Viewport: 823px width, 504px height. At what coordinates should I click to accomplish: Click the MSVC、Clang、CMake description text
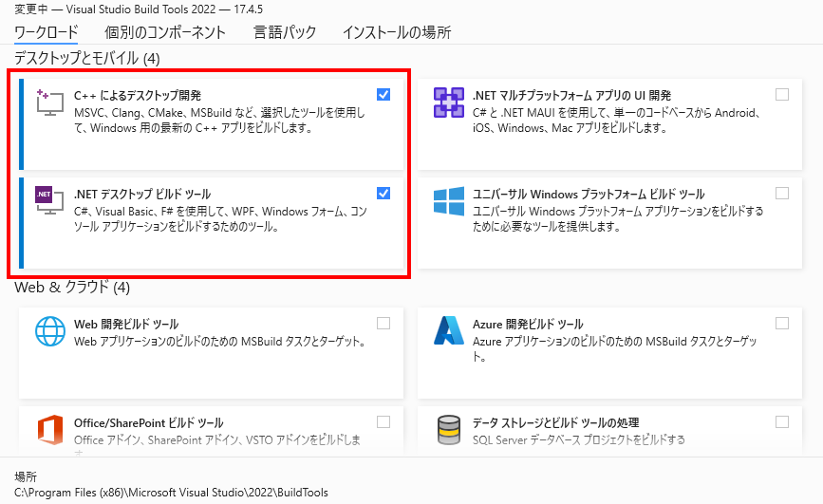point(219,121)
